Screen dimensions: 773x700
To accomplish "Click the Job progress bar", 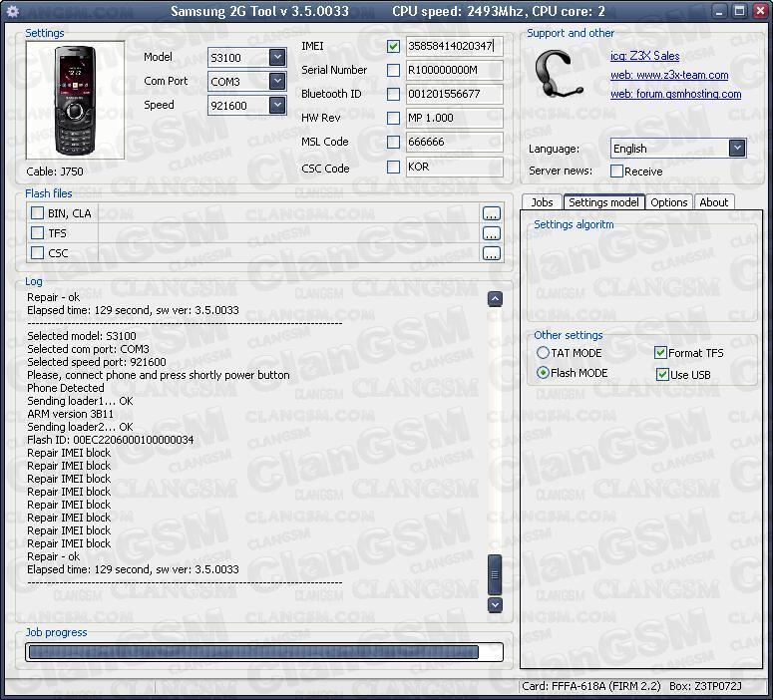I will (x=264, y=652).
